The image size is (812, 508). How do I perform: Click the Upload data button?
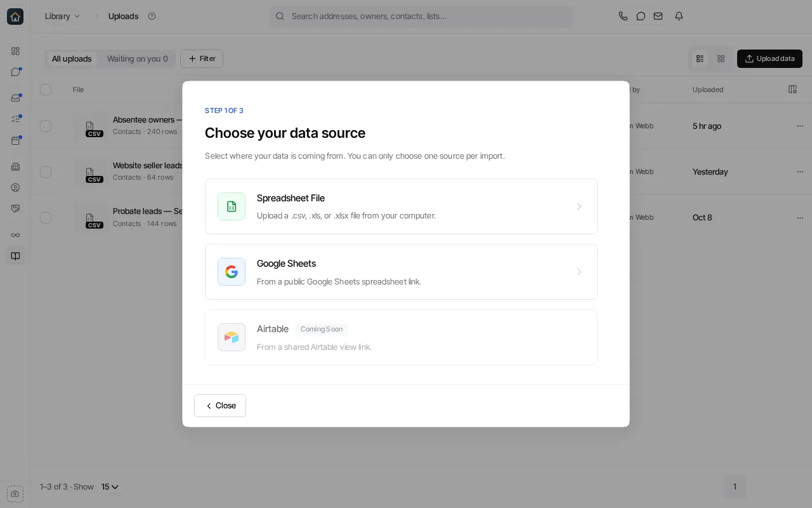(769, 58)
